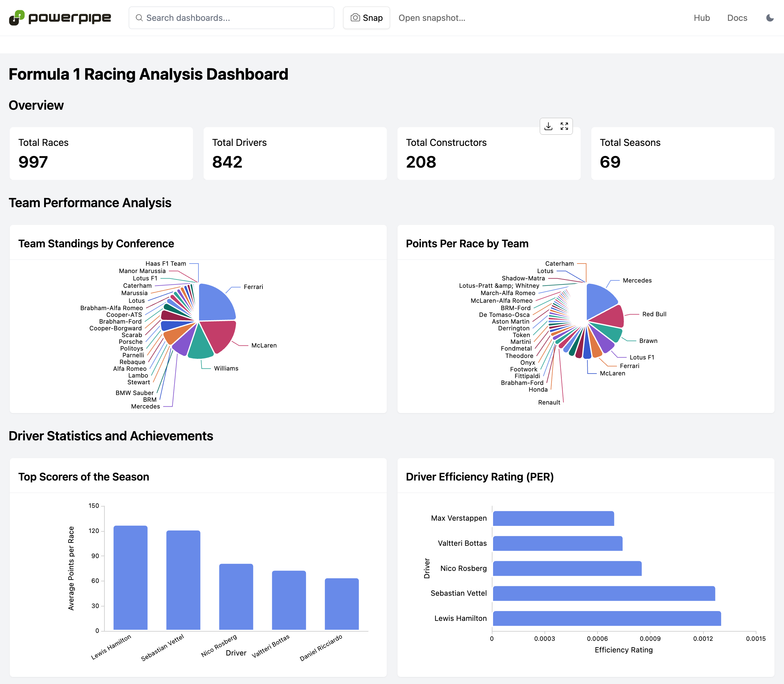
Task: Toggle dark mode with the moon icon
Action: tap(770, 18)
